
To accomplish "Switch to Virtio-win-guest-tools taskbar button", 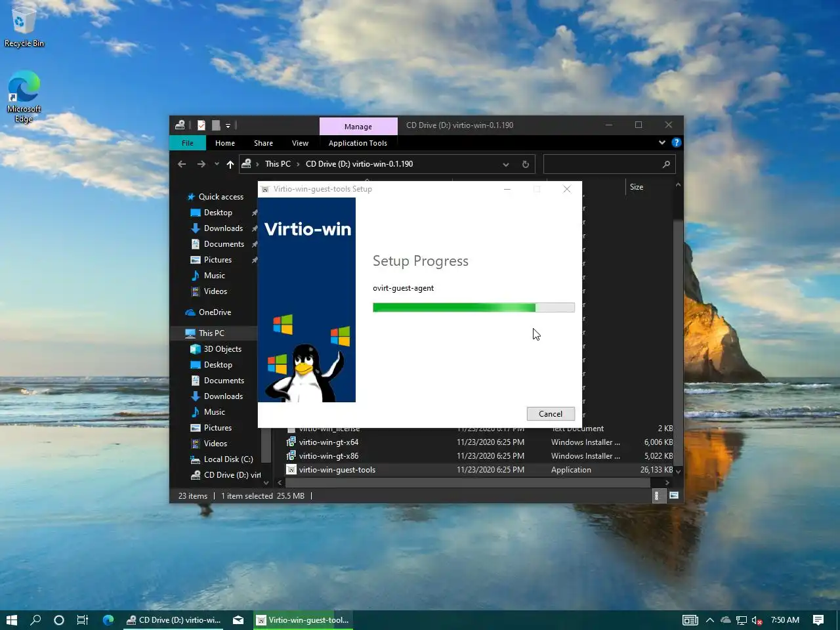I will click(303, 619).
